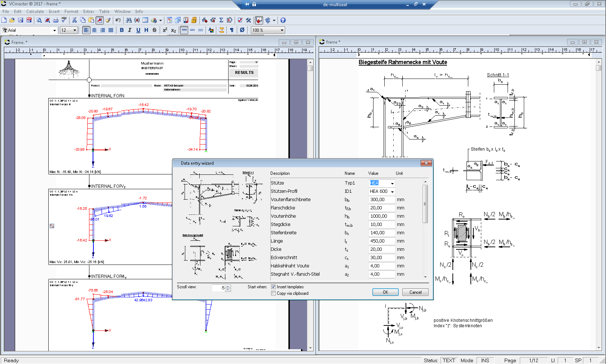Toggle bold text formatting
Viewport: 606px width, 364px height.
[121, 30]
